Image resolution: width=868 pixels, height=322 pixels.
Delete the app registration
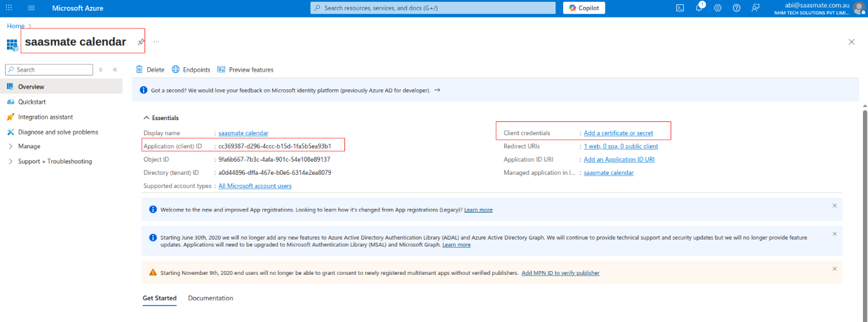tap(150, 70)
